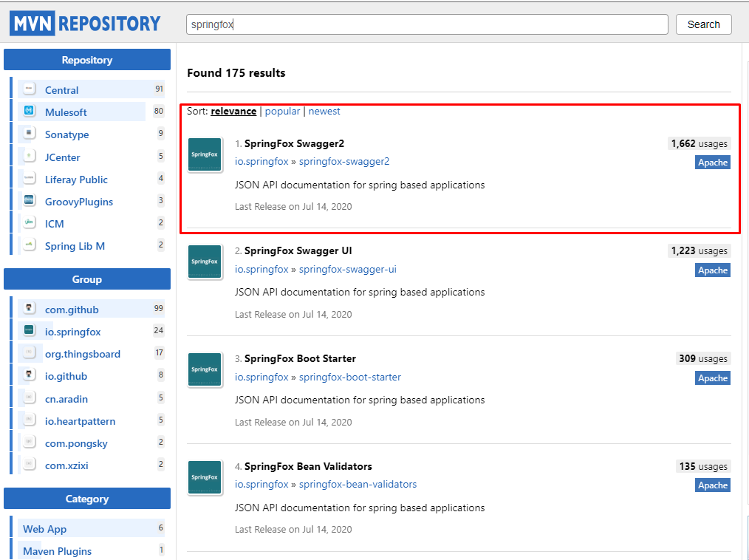Screen dimensions: 749x560
Task: Click the SpringFox Swagger2 logo thumbnail
Action: click(x=205, y=154)
